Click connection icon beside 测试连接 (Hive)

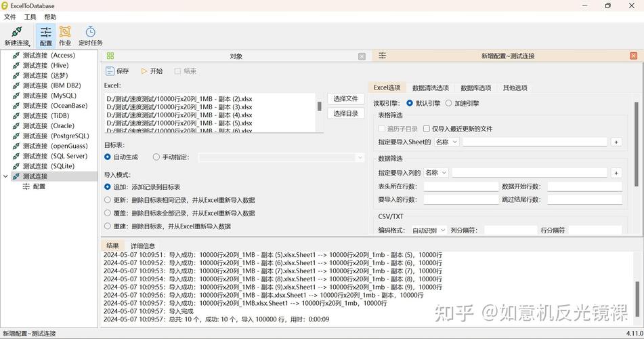[x=16, y=65]
